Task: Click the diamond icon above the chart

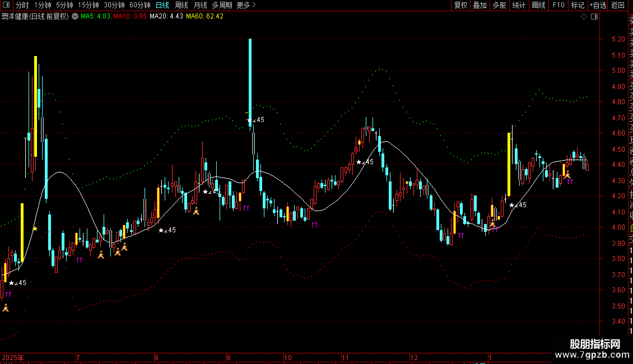Action: click(x=584, y=17)
